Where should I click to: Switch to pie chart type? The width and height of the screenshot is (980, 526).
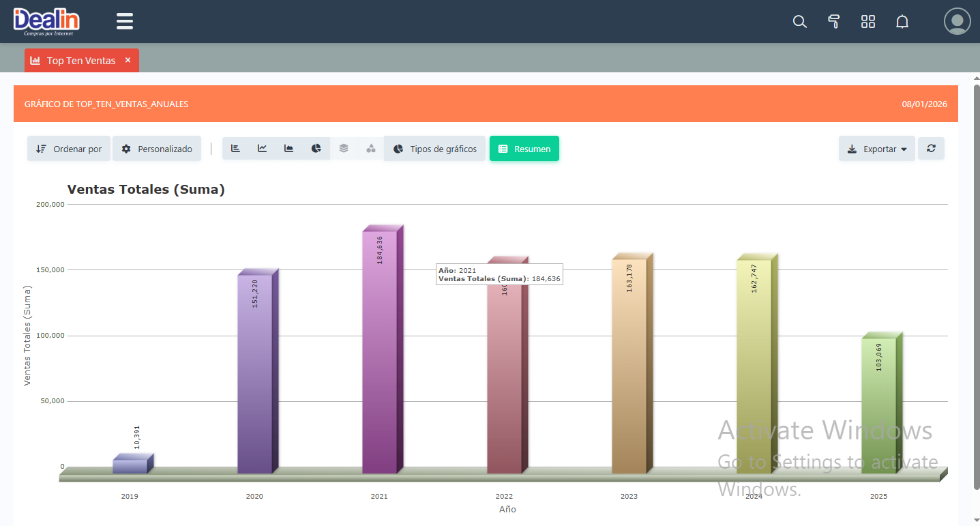316,149
